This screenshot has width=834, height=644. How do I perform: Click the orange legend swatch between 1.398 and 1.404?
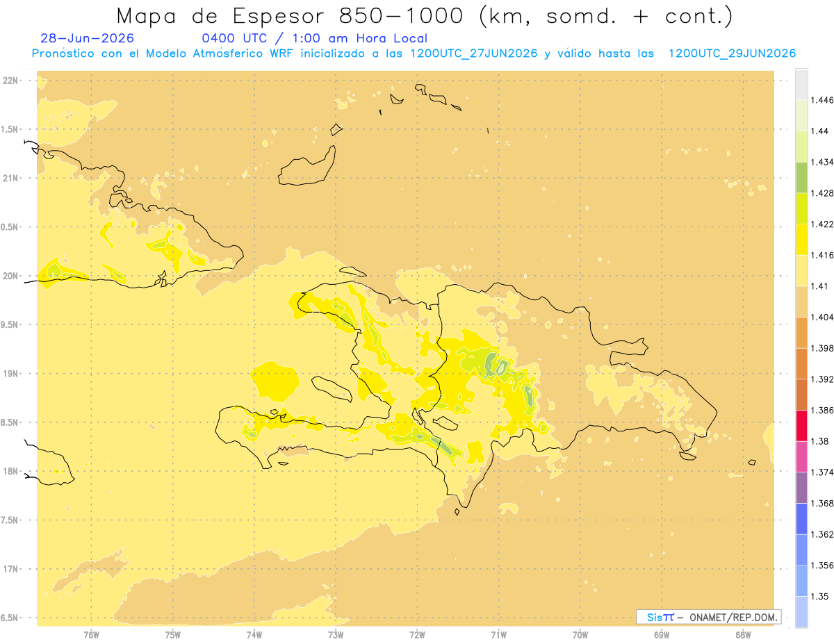801,333
